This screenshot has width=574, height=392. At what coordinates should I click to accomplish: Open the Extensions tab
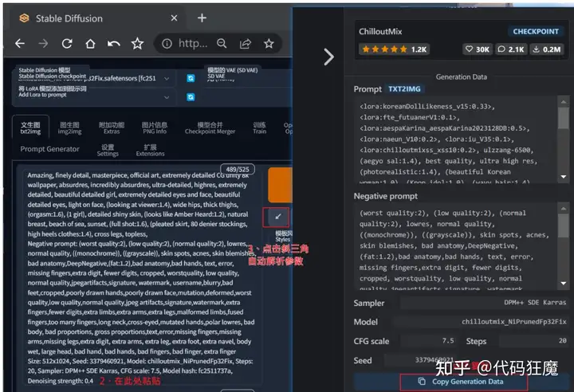coord(150,150)
